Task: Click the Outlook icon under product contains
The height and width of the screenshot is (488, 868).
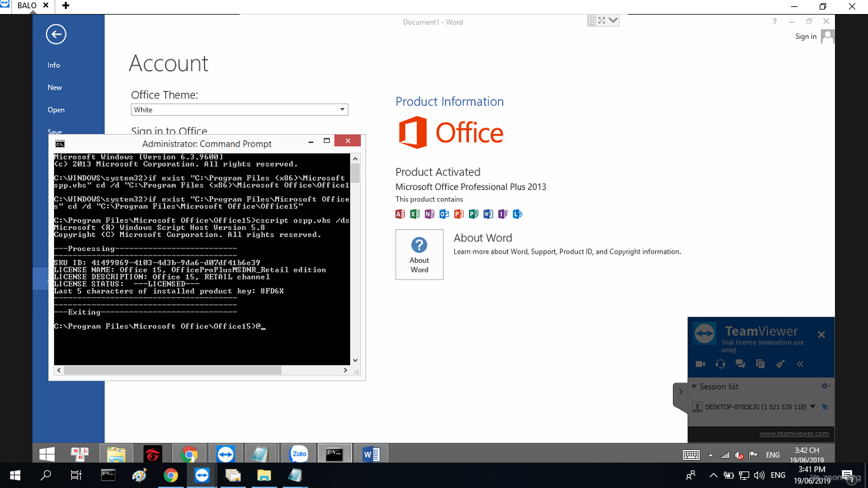Action: click(444, 214)
